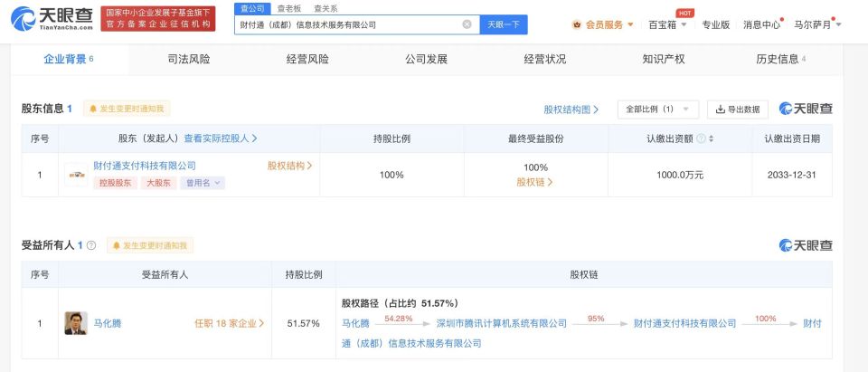This screenshot has height=372, width=868.
Task: Click the 认缴出资额 help icon
Action: coord(701,138)
